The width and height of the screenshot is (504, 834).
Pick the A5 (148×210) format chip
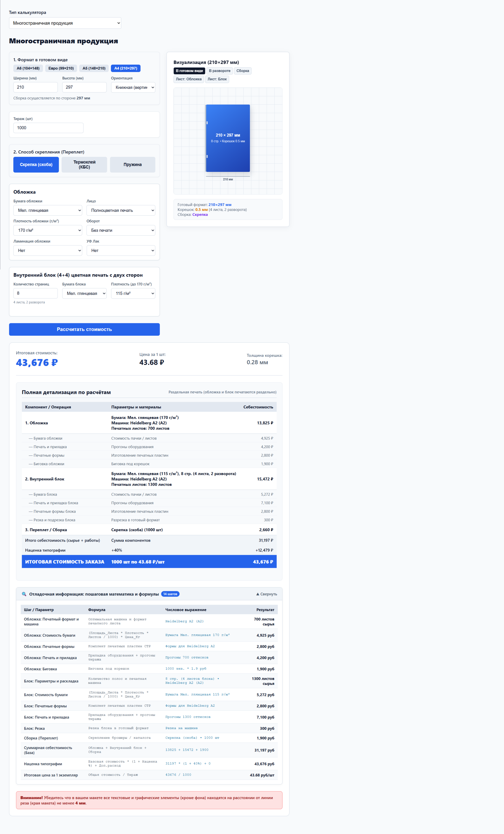tap(94, 68)
